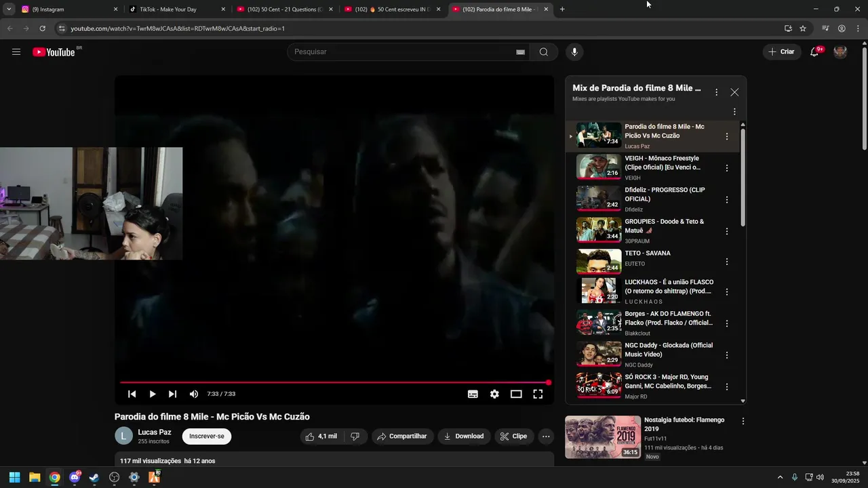Open more actions menu below video

tap(546, 436)
